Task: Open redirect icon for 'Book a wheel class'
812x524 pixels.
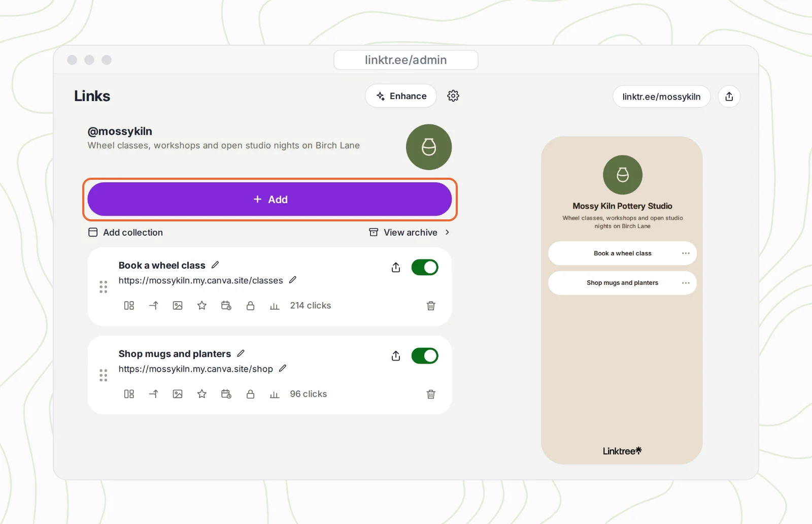Action: pyautogui.click(x=153, y=306)
